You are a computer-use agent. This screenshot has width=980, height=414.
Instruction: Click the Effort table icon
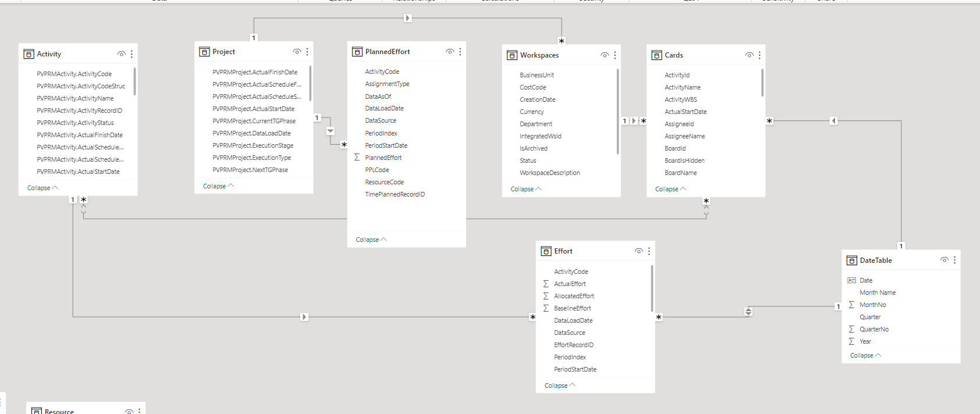click(x=546, y=251)
